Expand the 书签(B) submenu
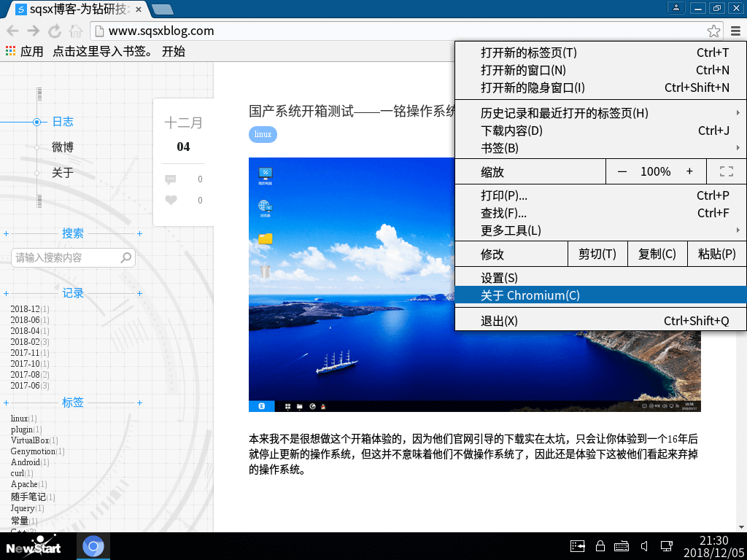Image resolution: width=747 pixels, height=560 pixels. click(600, 148)
